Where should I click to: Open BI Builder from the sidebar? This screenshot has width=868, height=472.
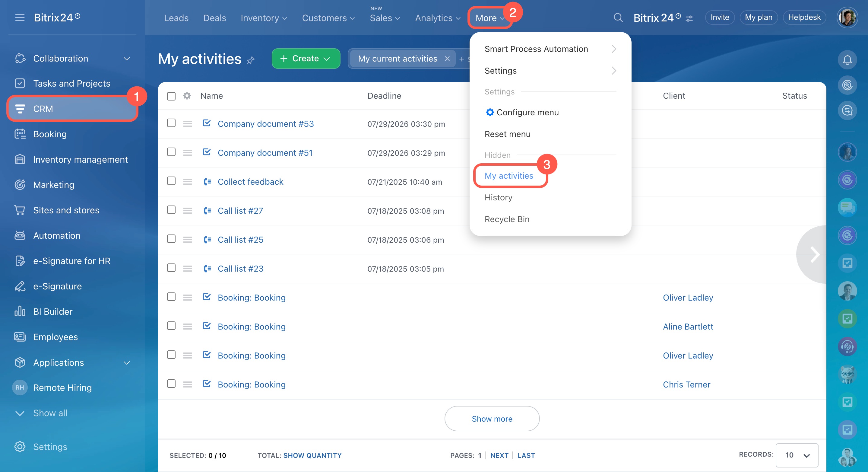tap(52, 311)
